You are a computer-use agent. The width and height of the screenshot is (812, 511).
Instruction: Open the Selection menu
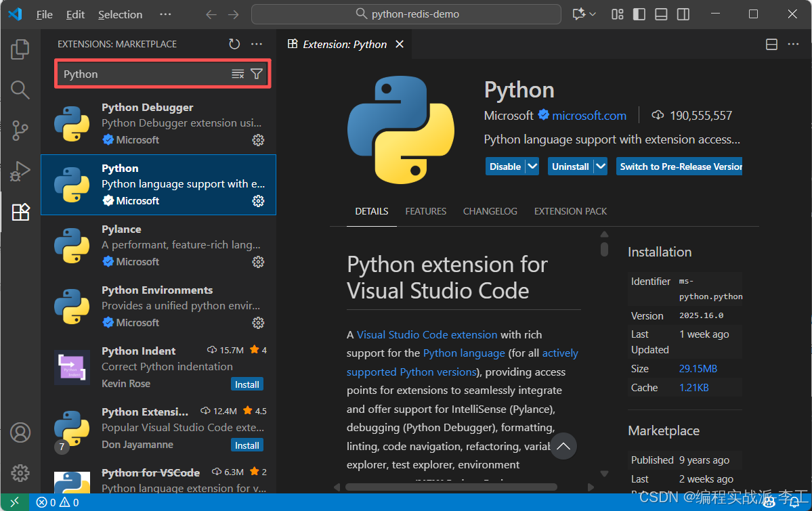click(120, 14)
